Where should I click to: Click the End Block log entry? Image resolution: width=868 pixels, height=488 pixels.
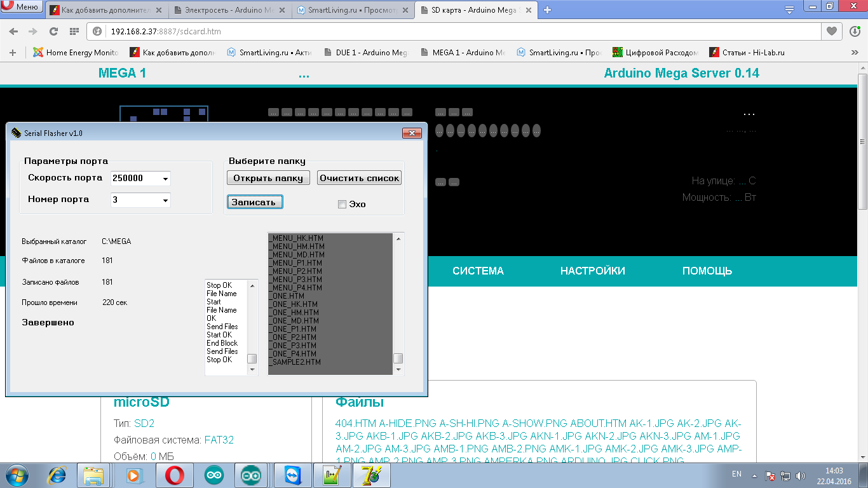click(222, 343)
